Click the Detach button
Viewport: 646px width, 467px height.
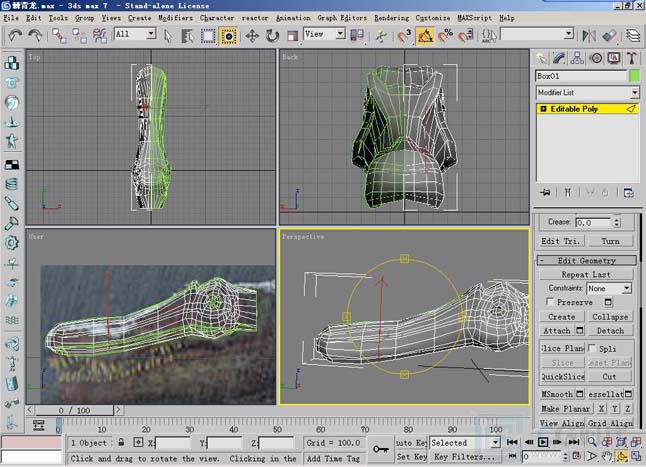610,331
